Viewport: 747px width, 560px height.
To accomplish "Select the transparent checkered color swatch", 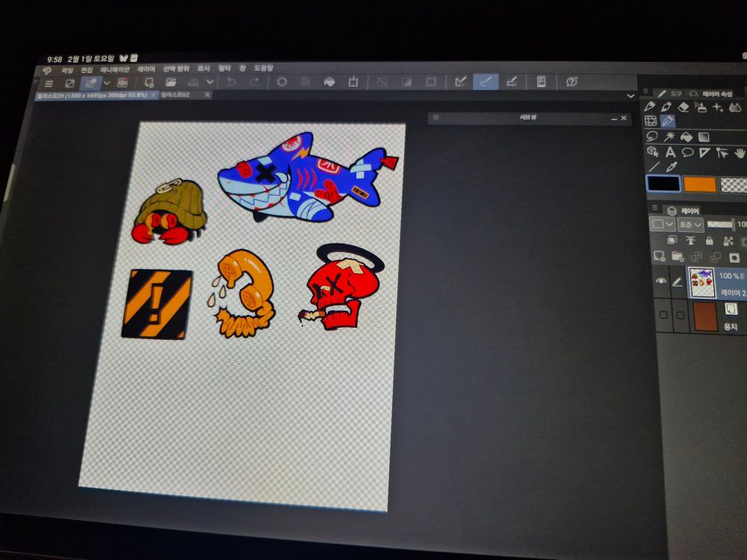I will tap(734, 184).
